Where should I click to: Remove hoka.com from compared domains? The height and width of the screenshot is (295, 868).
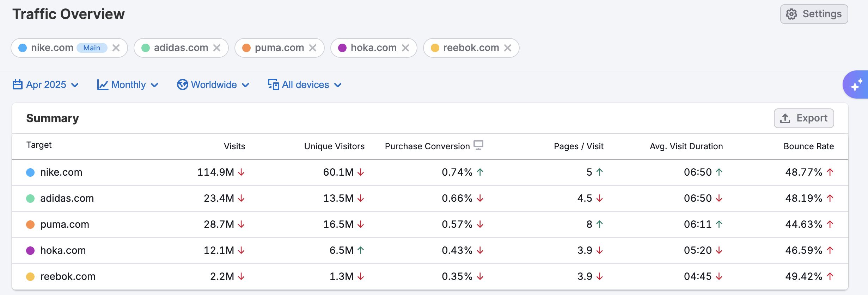pos(405,48)
